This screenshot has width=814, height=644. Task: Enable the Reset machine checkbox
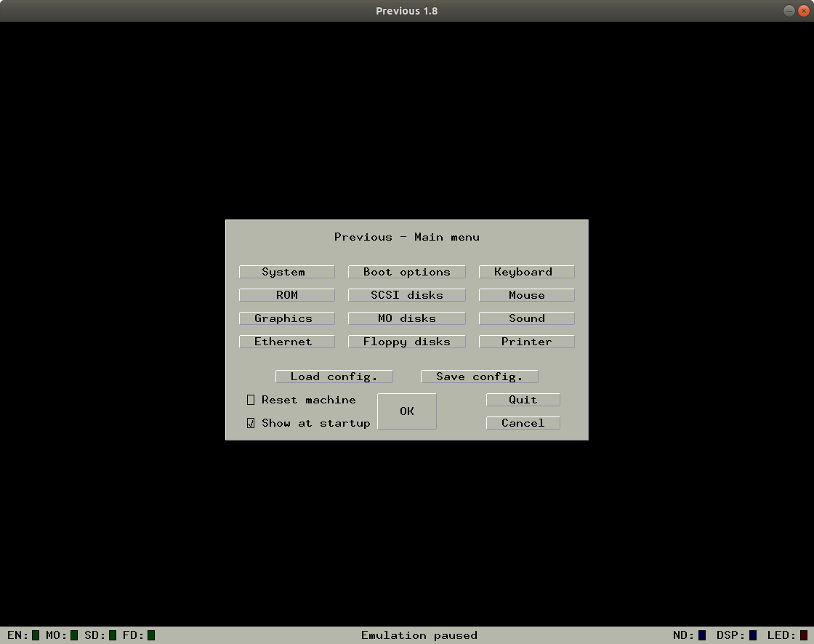(250, 399)
